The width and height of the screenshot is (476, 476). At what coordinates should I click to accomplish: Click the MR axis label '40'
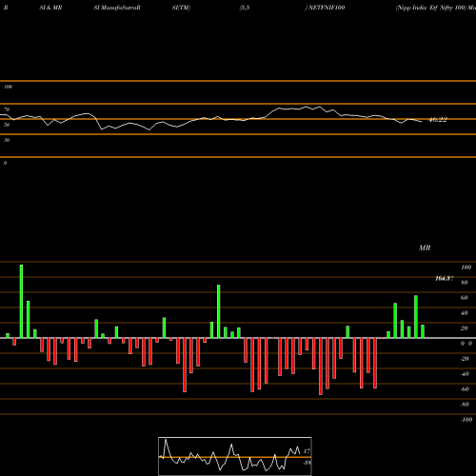coord(465,313)
